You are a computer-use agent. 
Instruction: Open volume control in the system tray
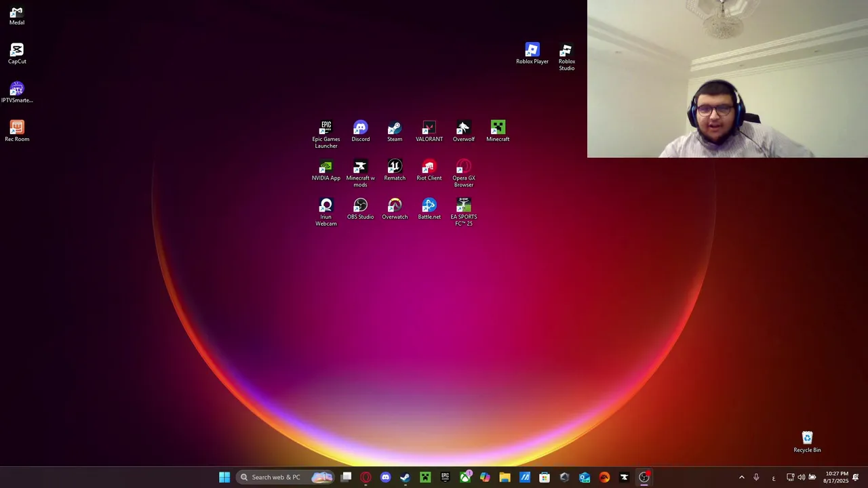click(x=801, y=477)
